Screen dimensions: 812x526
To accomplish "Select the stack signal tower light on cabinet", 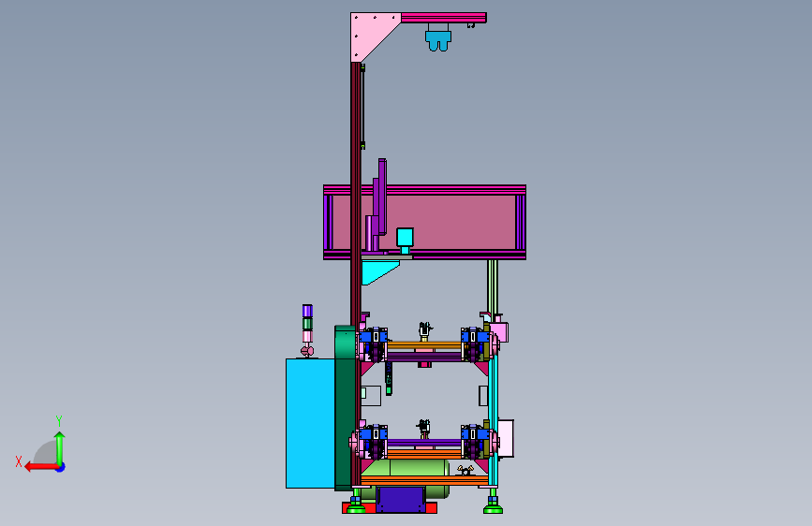I will tap(307, 330).
